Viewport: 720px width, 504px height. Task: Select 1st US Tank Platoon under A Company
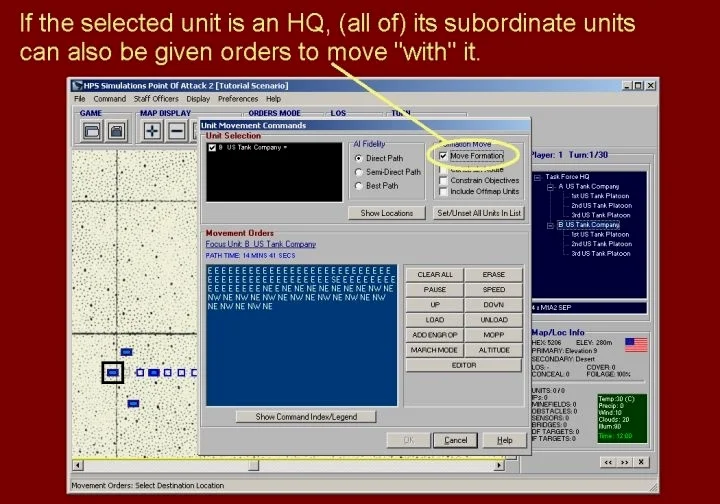coord(600,196)
